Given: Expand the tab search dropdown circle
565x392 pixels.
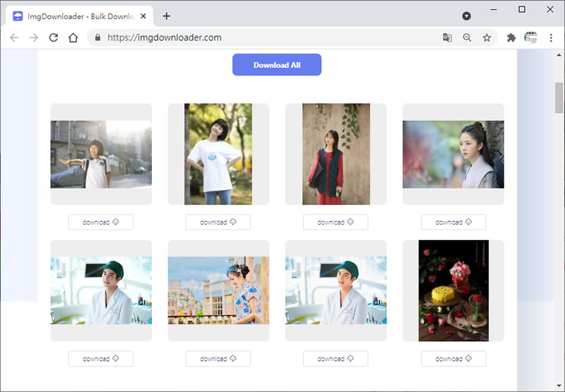Looking at the screenshot, I should [x=466, y=16].
